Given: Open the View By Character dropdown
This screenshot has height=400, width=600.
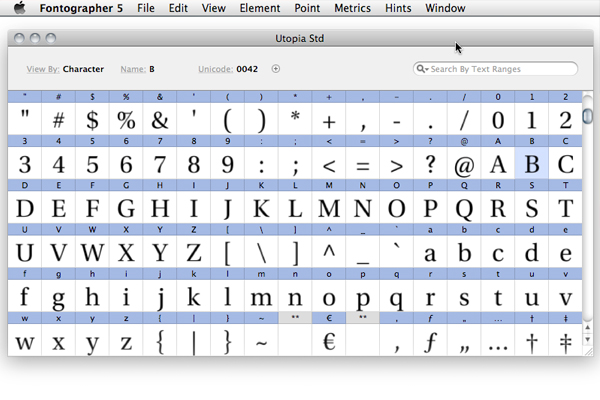Looking at the screenshot, I should [x=83, y=69].
